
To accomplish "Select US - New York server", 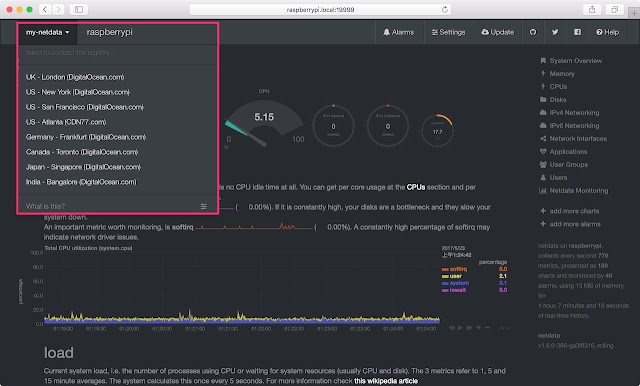I will point(78,92).
